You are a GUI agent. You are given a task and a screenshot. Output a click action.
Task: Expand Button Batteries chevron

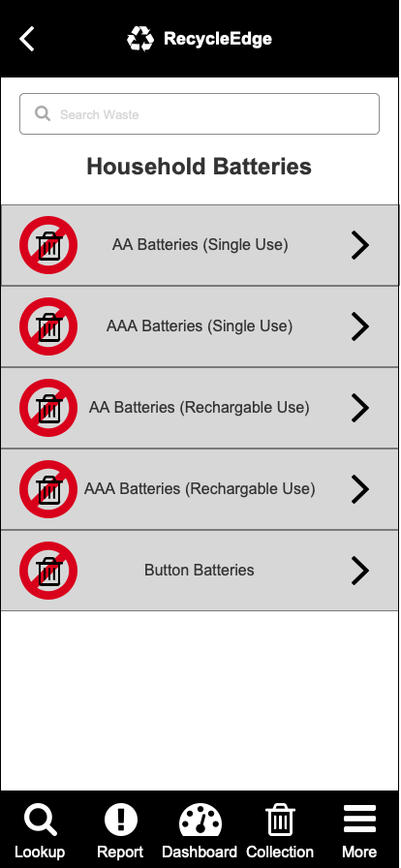tap(360, 571)
